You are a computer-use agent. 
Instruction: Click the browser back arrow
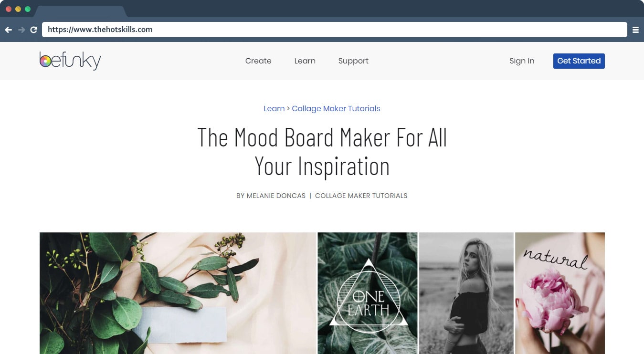tap(9, 30)
